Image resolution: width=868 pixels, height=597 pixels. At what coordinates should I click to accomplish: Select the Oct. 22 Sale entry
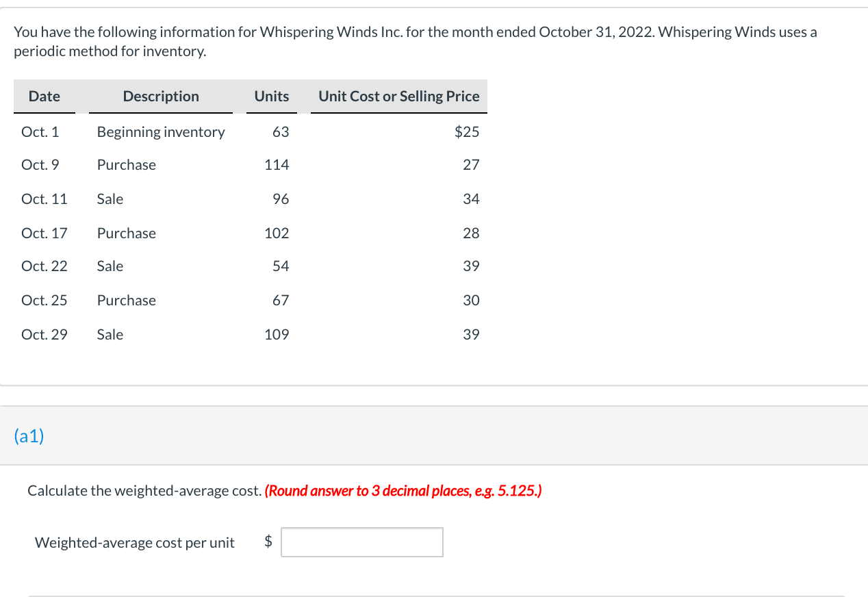(x=110, y=266)
